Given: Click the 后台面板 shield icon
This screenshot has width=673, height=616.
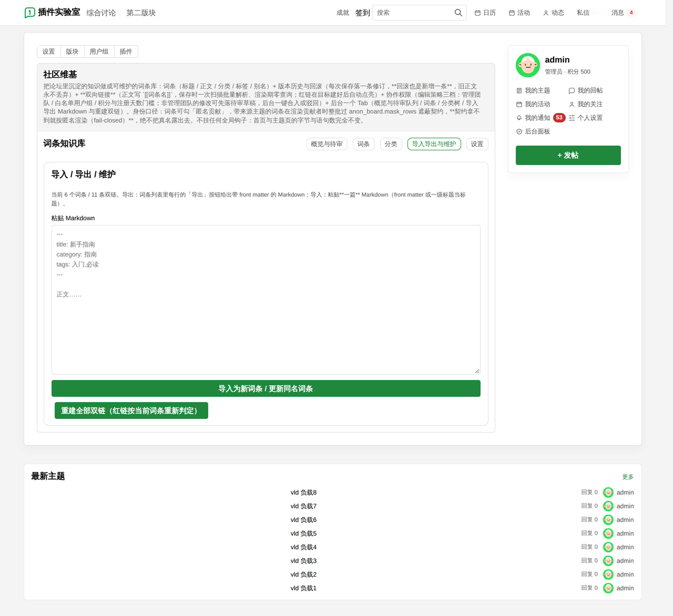Looking at the screenshot, I should pos(519,131).
